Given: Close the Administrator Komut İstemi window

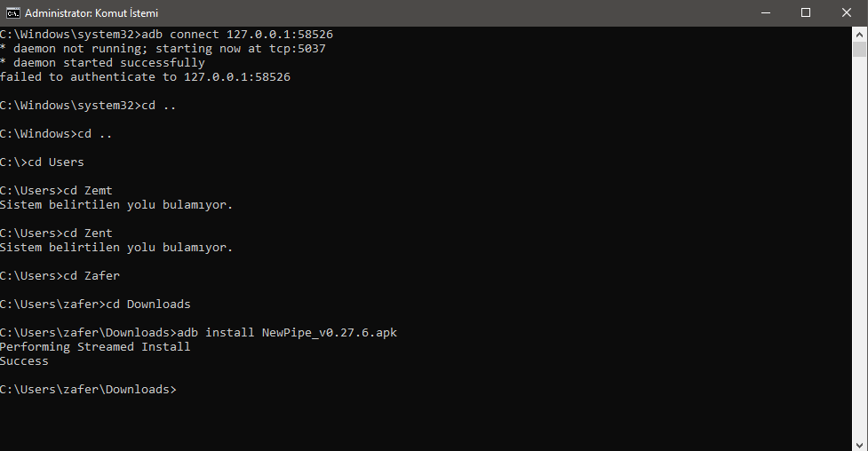Looking at the screenshot, I should point(847,12).
